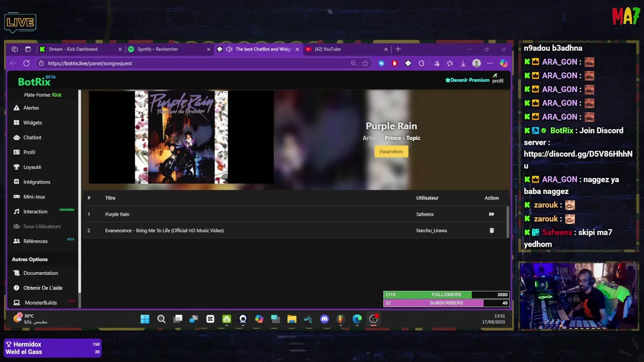
Task: Open the weather widget showing 30°C
Action: [x=30, y=319]
